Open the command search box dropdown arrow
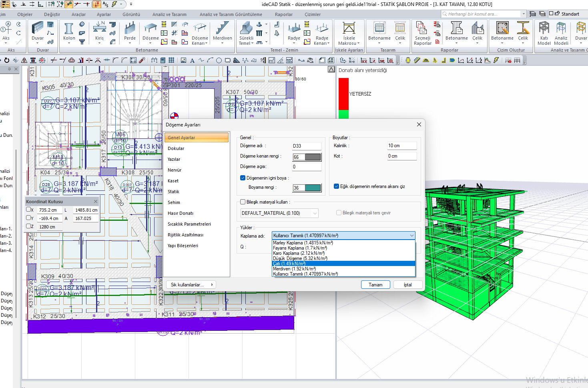Viewport: 588px width, 388px height. pyautogui.click(x=524, y=14)
